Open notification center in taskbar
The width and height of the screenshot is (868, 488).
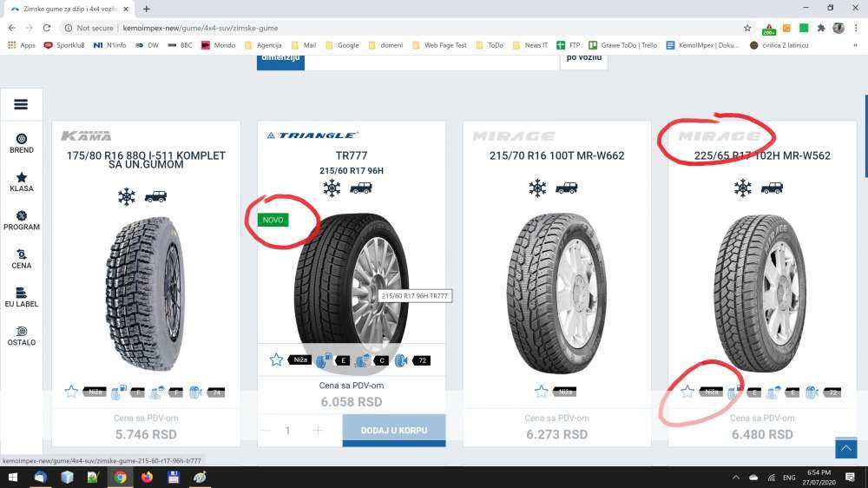tap(851, 477)
